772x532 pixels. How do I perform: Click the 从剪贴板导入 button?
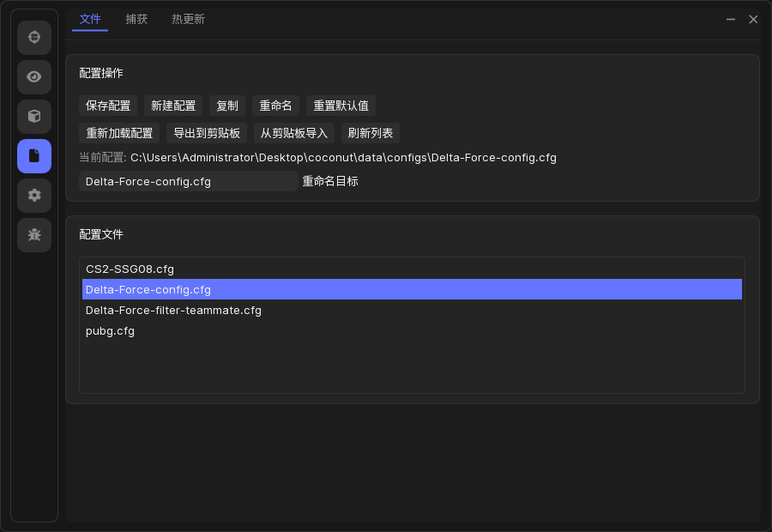coord(294,133)
